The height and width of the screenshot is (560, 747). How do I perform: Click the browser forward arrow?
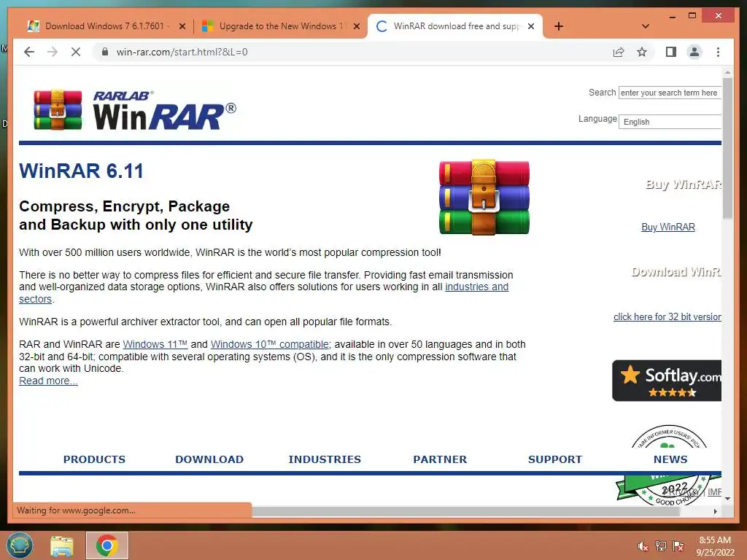pyautogui.click(x=53, y=52)
